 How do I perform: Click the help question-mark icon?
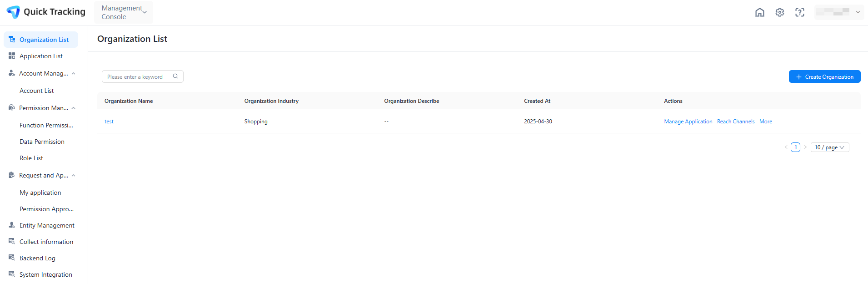(800, 12)
